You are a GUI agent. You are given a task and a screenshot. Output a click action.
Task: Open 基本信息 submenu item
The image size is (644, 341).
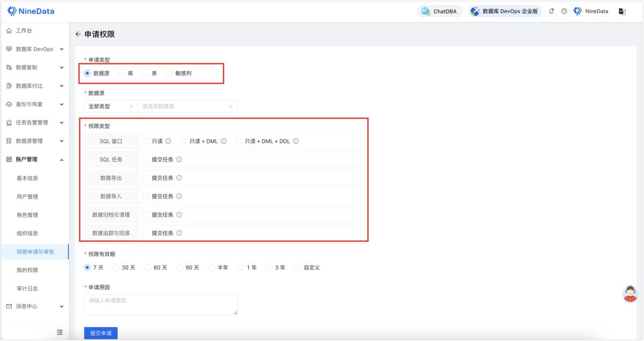pyautogui.click(x=27, y=178)
